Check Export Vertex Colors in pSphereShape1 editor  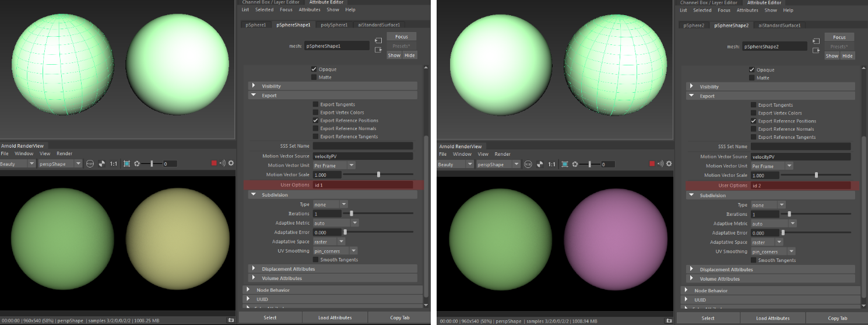pyautogui.click(x=315, y=113)
